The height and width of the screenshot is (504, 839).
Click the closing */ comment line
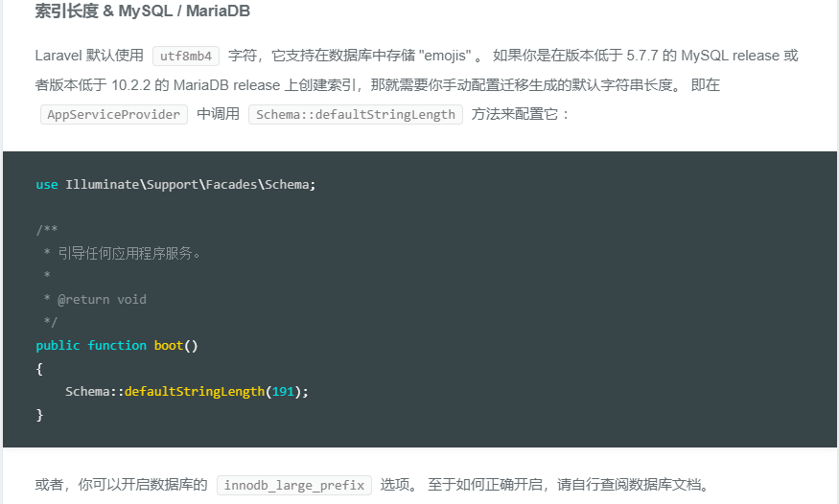coord(50,322)
